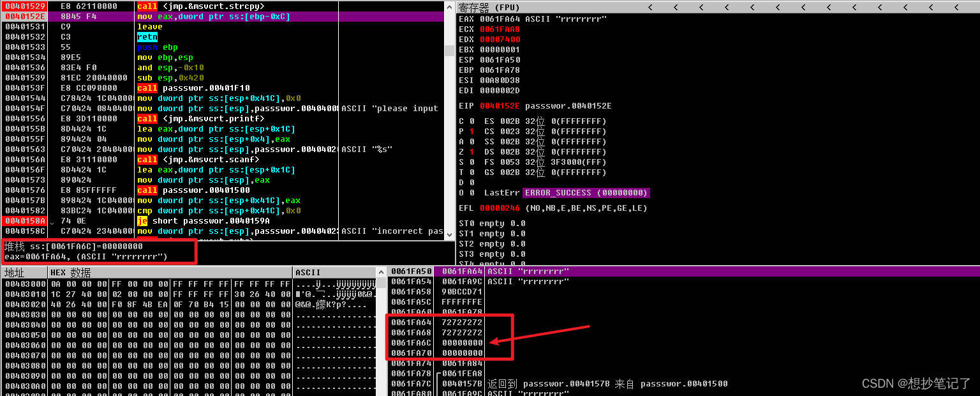Select the leave instruction at 00401531

click(223, 27)
